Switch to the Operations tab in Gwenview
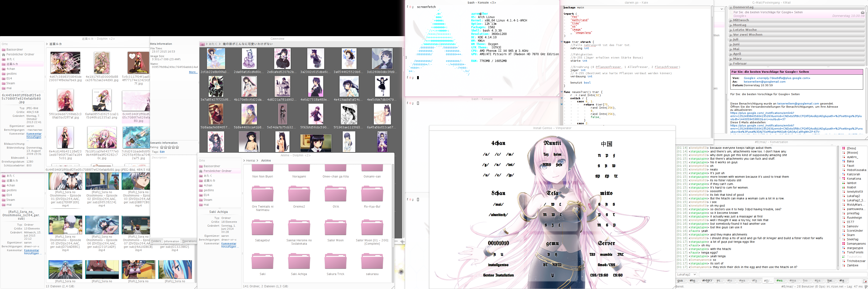Viewport: 868px width, 289px height. (x=189, y=241)
